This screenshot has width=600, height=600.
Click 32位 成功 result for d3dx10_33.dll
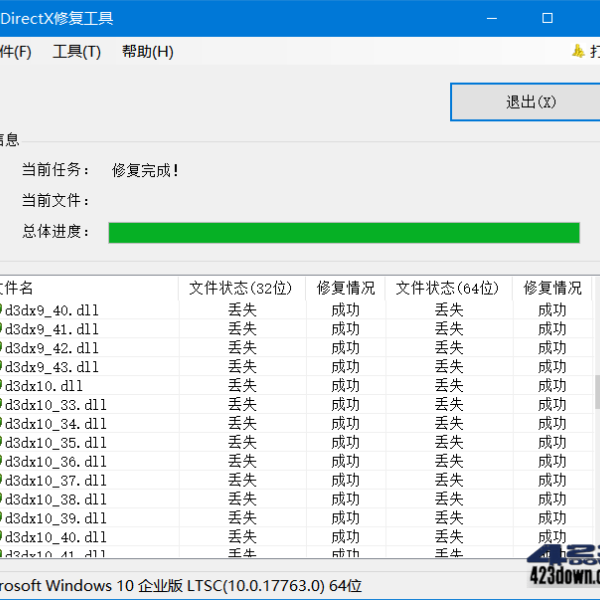click(345, 404)
